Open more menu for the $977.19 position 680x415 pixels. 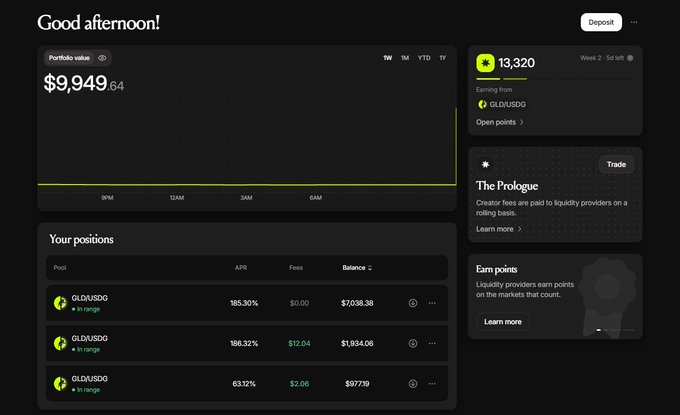pos(432,384)
